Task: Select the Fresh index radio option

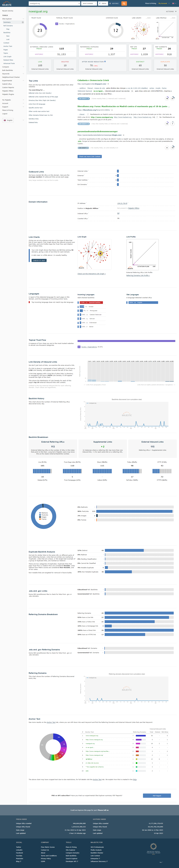Action: 103,3
